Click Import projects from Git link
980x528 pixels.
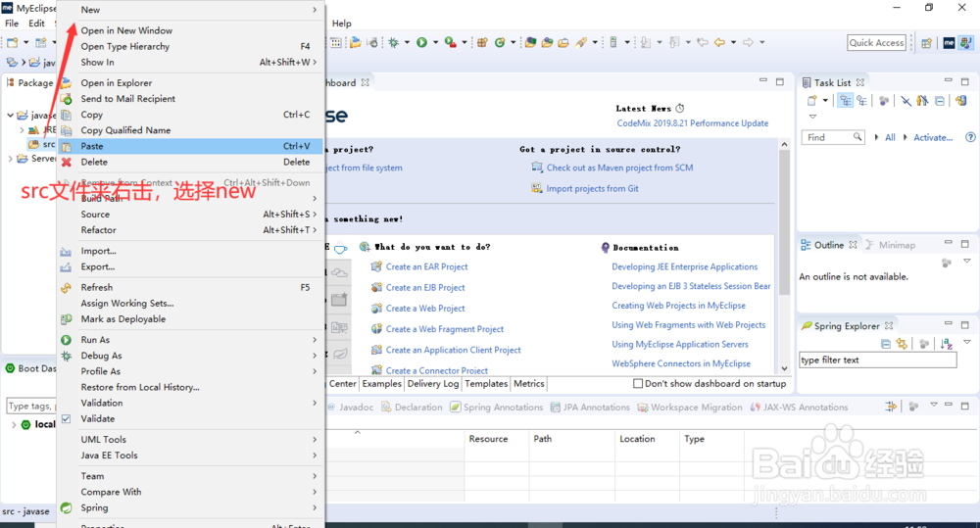[593, 188]
